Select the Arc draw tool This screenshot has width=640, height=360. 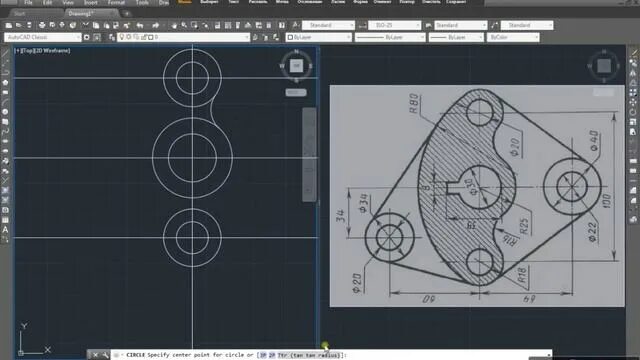tap(5, 102)
